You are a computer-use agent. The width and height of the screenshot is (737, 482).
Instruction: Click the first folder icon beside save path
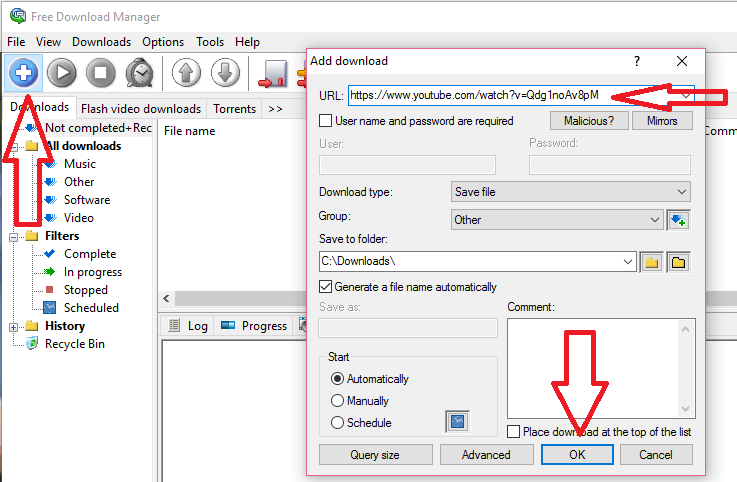651,262
